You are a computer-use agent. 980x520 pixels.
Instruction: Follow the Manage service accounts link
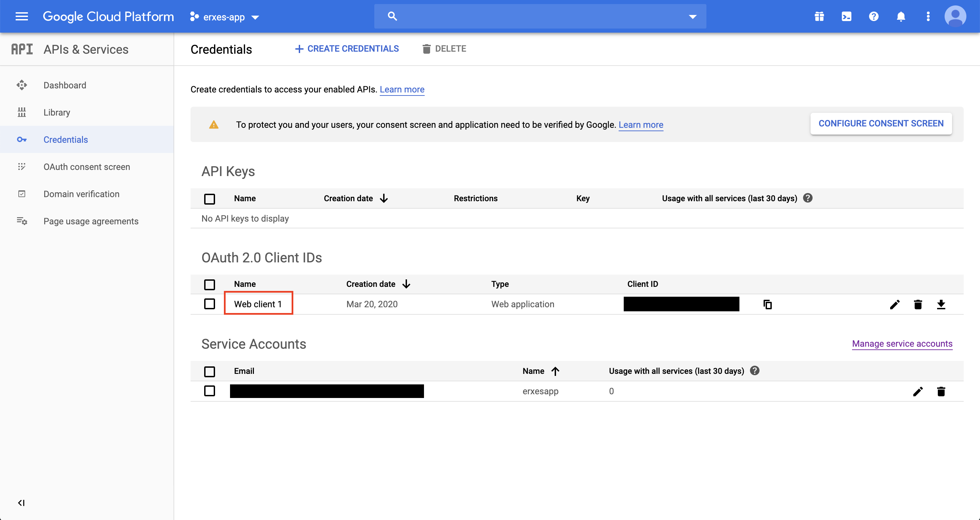902,344
